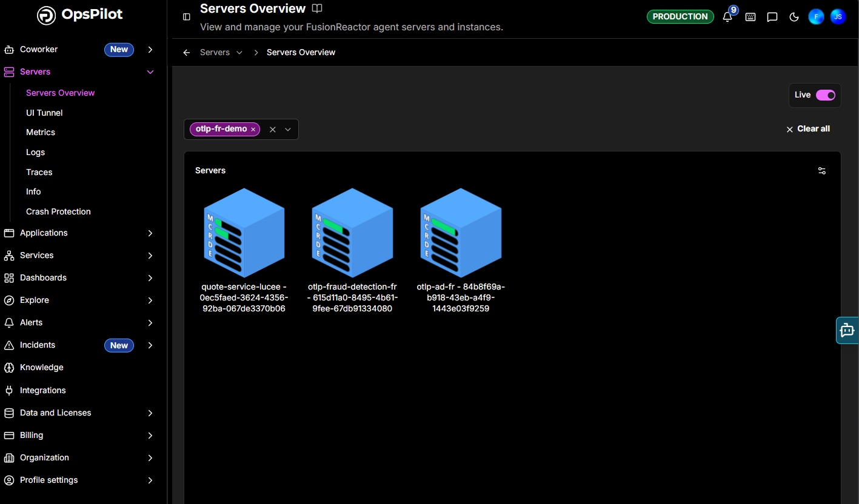Click the Alerts bell icon in the sidebar
The width and height of the screenshot is (859, 504).
(9, 323)
